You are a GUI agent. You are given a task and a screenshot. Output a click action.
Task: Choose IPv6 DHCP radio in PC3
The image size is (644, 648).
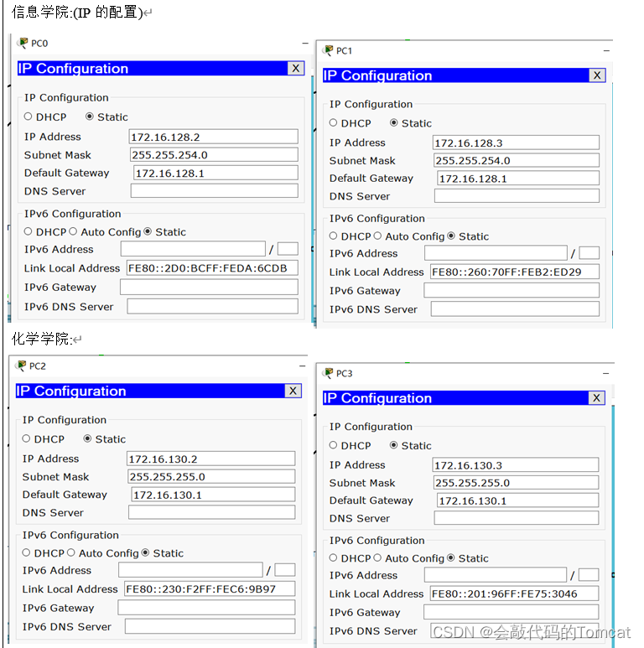(x=333, y=558)
